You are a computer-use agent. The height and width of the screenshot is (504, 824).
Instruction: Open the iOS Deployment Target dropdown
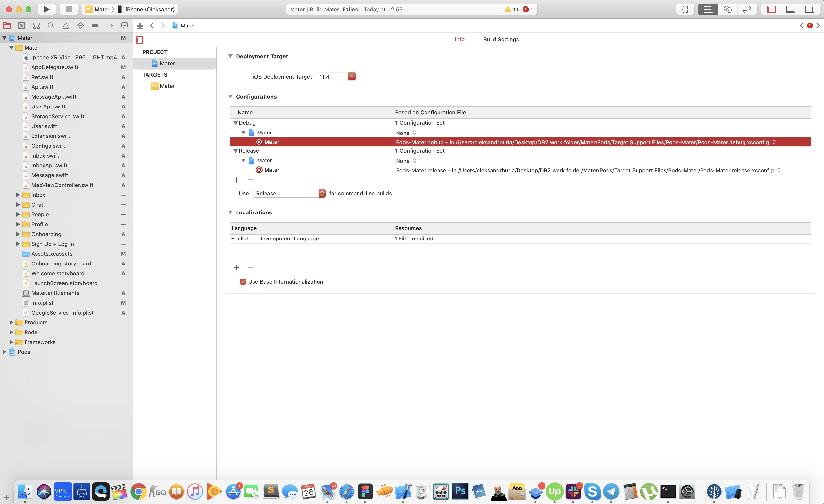(351, 77)
